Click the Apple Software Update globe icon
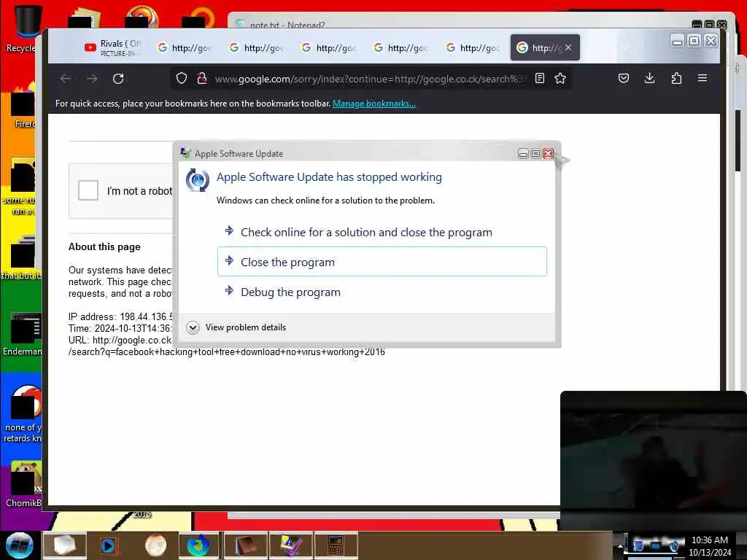Screen dimensions: 747x560 tap(197, 180)
